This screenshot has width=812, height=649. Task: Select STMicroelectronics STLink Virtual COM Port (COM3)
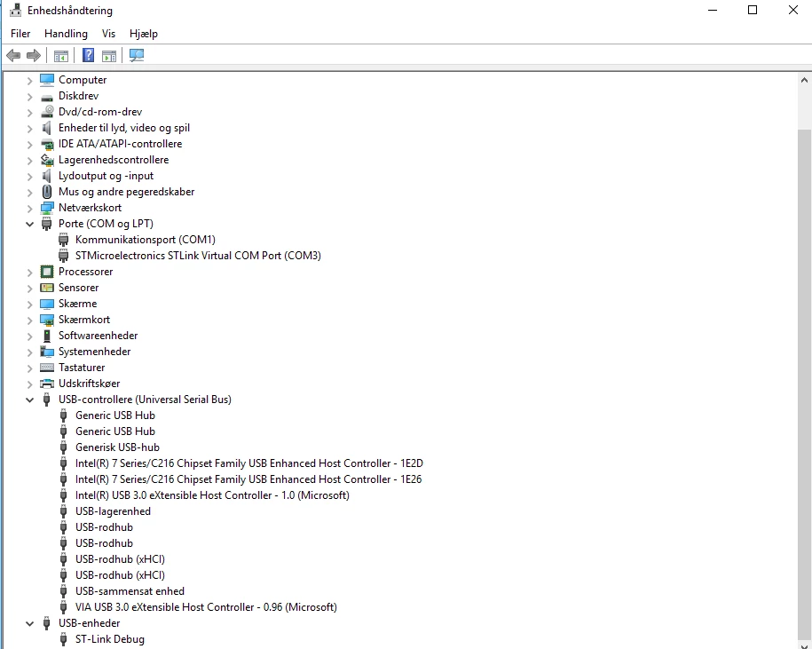[198, 256]
